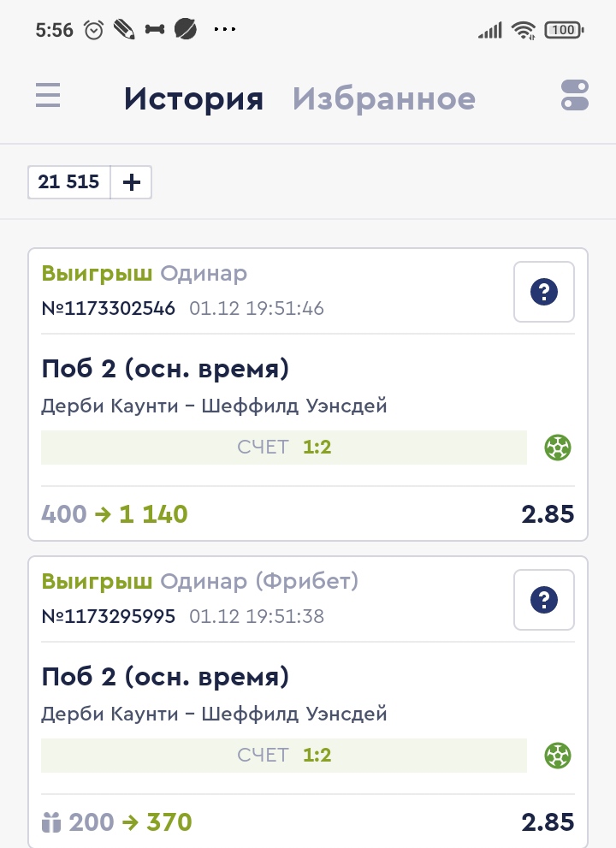Viewport: 616px width, 848px height.
Task: Tap football icon on freebet bet
Action: (558, 755)
